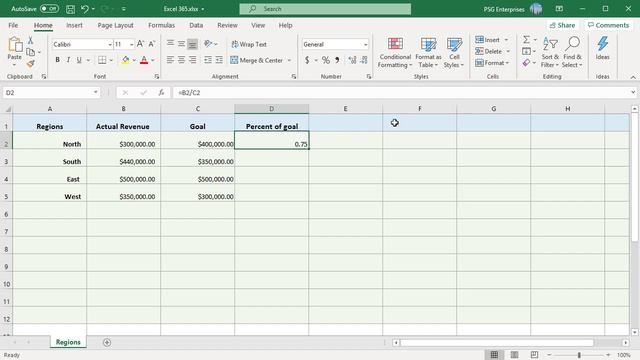
Task: Click the Save icon in title bar
Action: (x=70, y=9)
